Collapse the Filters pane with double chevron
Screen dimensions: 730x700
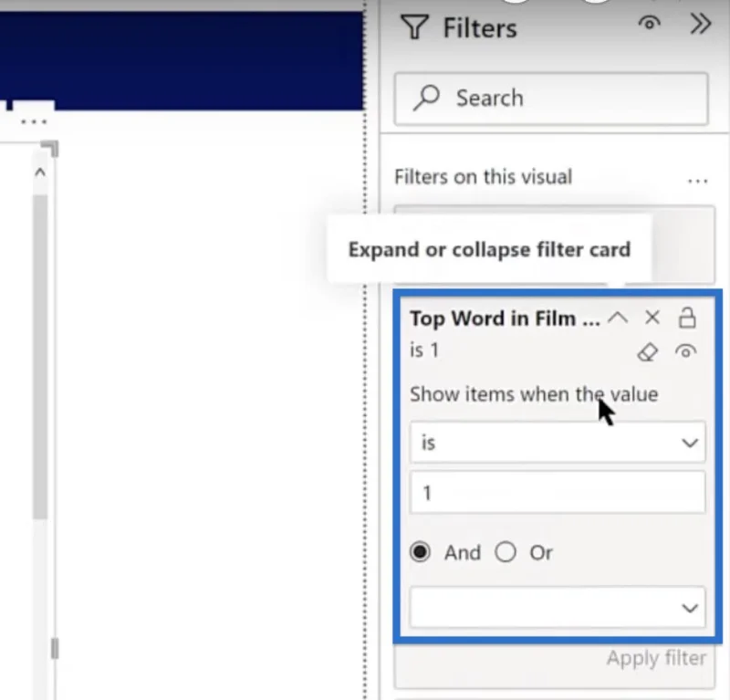pyautogui.click(x=701, y=24)
